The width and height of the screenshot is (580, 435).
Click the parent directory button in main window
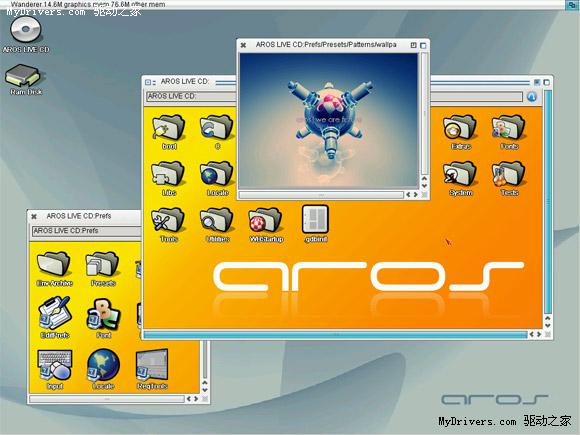point(532,97)
